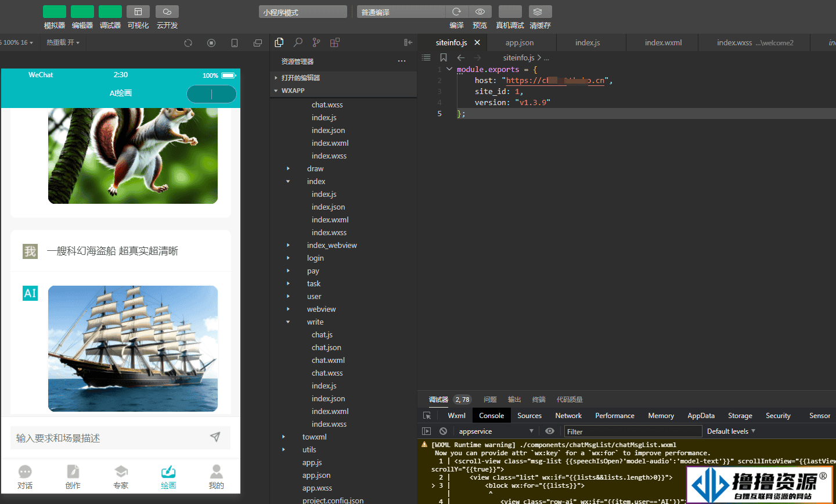
Task: Open the 可视化 visual editor icon
Action: click(x=138, y=12)
